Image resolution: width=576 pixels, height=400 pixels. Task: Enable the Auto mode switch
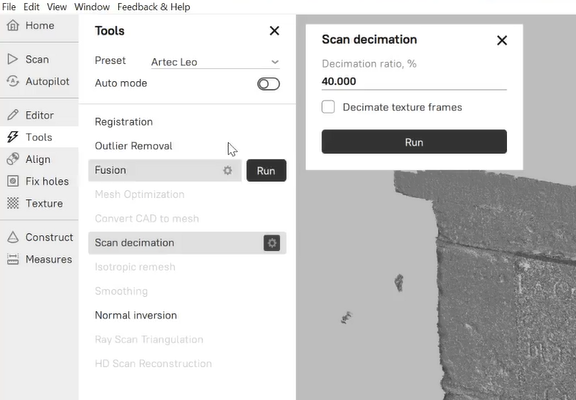[269, 84]
